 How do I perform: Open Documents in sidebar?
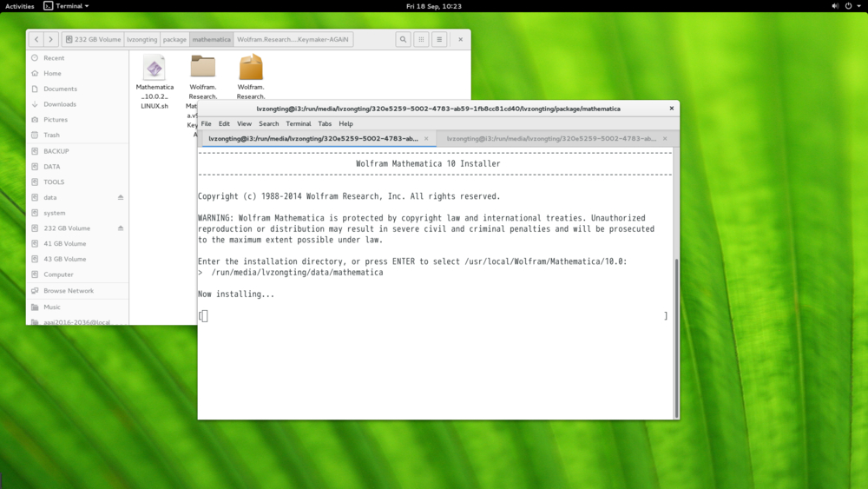pyautogui.click(x=77, y=89)
